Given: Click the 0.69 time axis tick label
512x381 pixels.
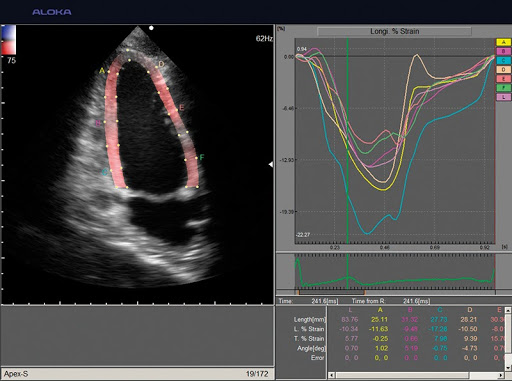Looking at the screenshot, I should click(434, 247).
